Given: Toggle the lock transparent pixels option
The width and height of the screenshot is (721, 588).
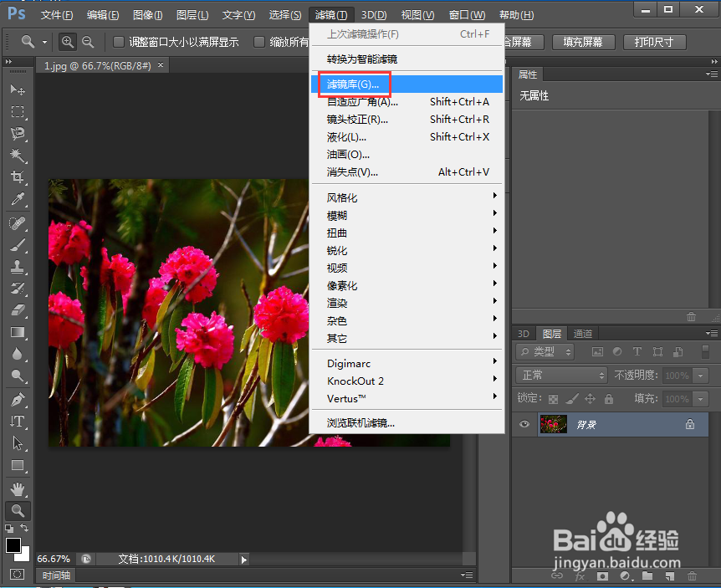Looking at the screenshot, I should point(553,398).
